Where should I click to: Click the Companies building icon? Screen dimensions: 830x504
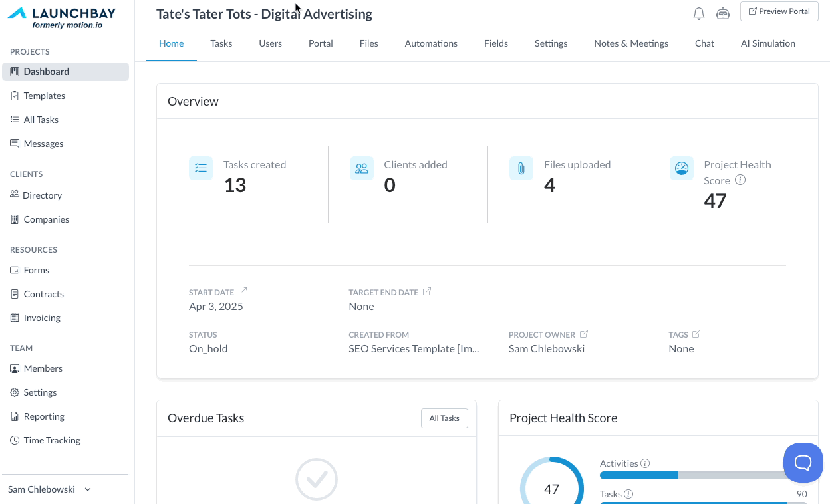coord(15,219)
